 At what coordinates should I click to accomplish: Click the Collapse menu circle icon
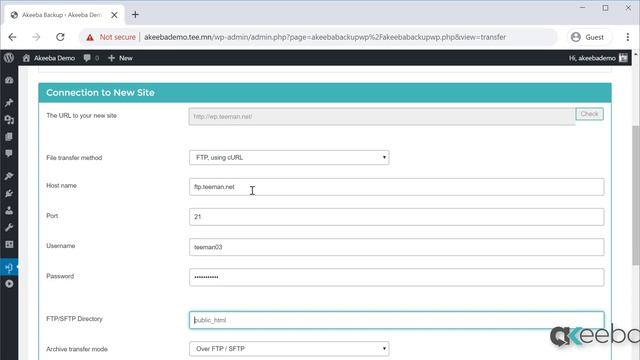pyautogui.click(x=9, y=284)
